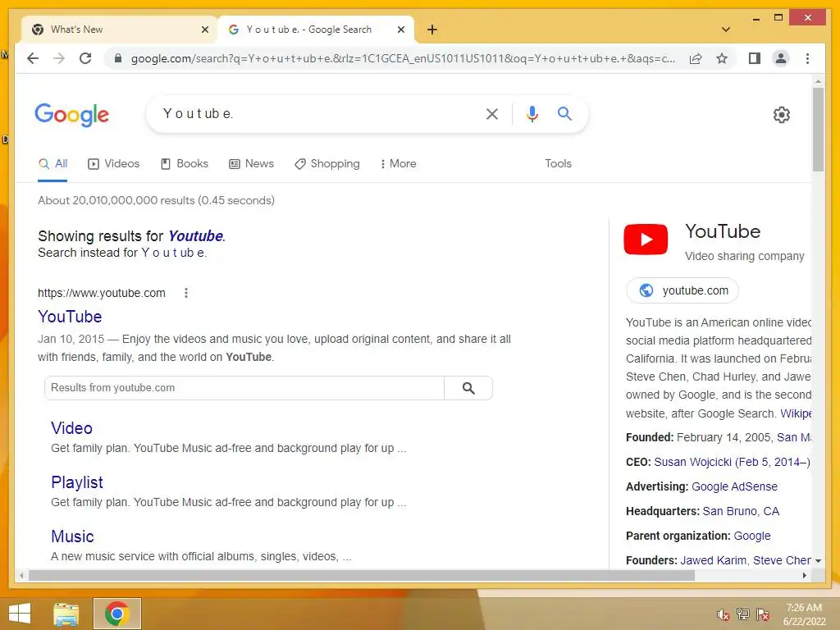Click the padlock site info icon
Image resolution: width=840 pixels, height=630 pixels.
point(118,58)
